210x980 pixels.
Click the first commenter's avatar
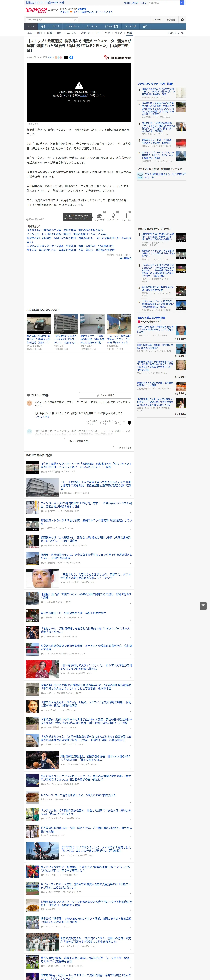29,403
